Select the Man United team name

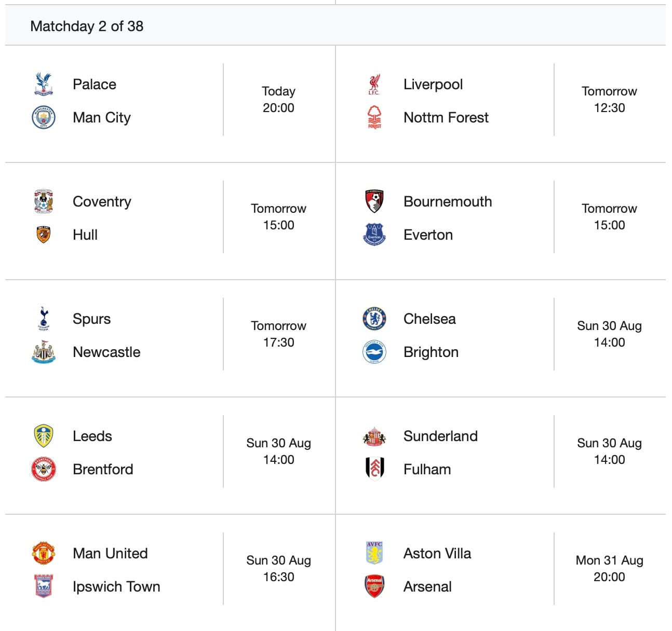(x=110, y=553)
